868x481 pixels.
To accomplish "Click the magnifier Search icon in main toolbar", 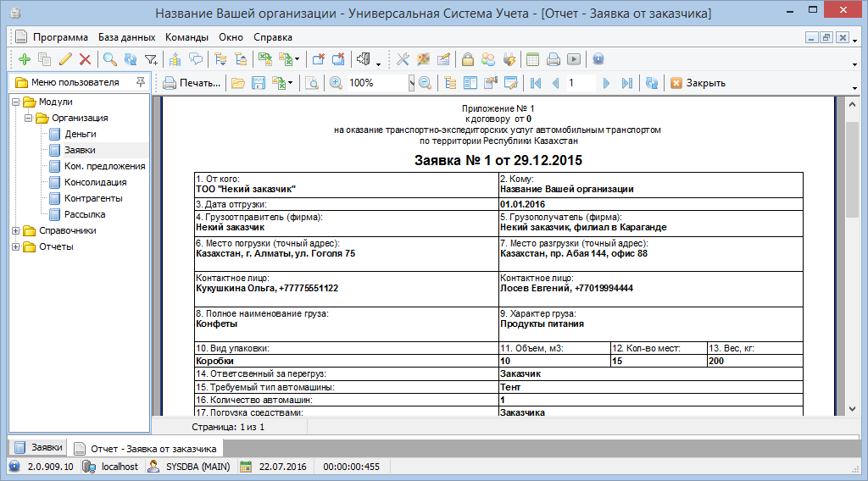I will [109, 59].
